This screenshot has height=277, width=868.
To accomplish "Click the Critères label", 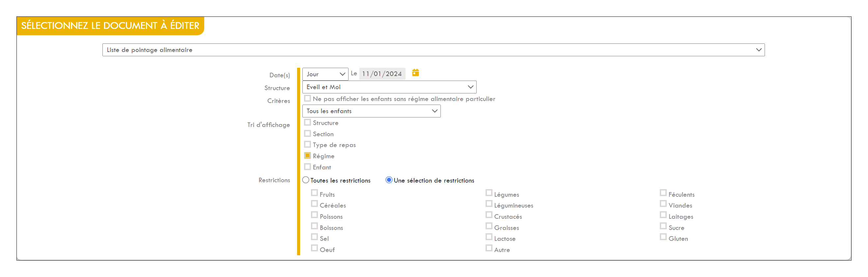I will (x=278, y=101).
